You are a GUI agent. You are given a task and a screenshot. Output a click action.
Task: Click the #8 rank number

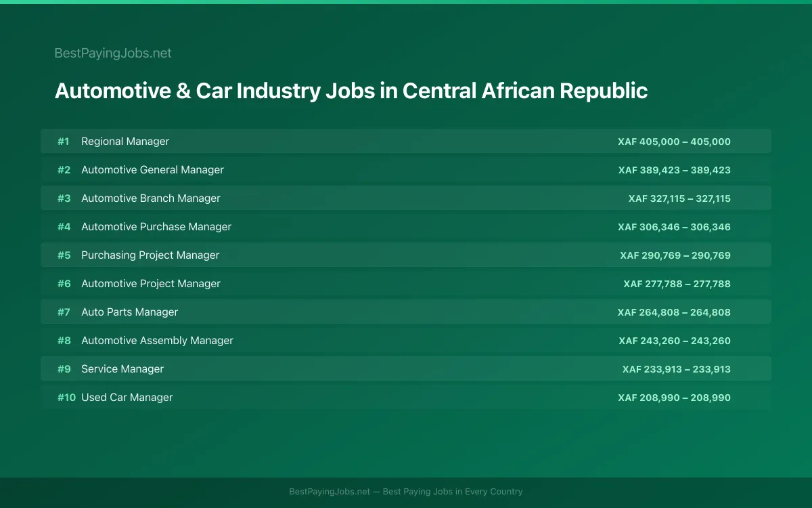click(x=64, y=341)
